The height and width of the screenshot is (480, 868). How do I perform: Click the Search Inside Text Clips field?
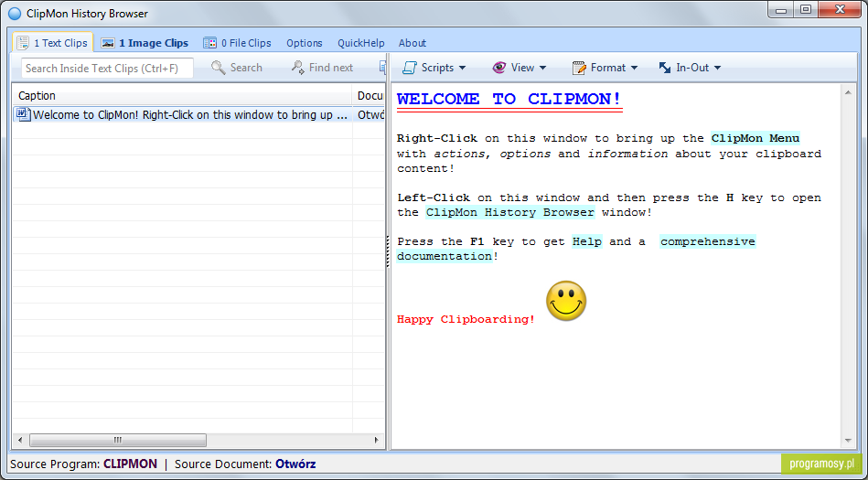[x=107, y=68]
